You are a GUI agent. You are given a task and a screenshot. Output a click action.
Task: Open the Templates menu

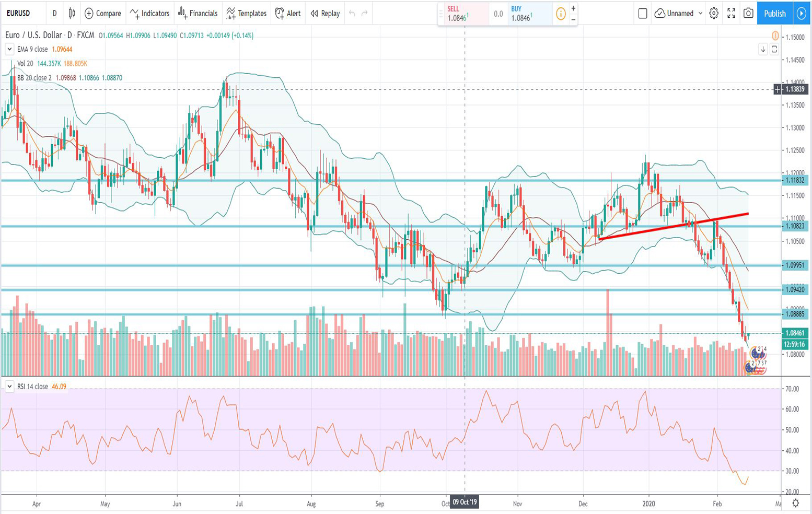click(246, 14)
